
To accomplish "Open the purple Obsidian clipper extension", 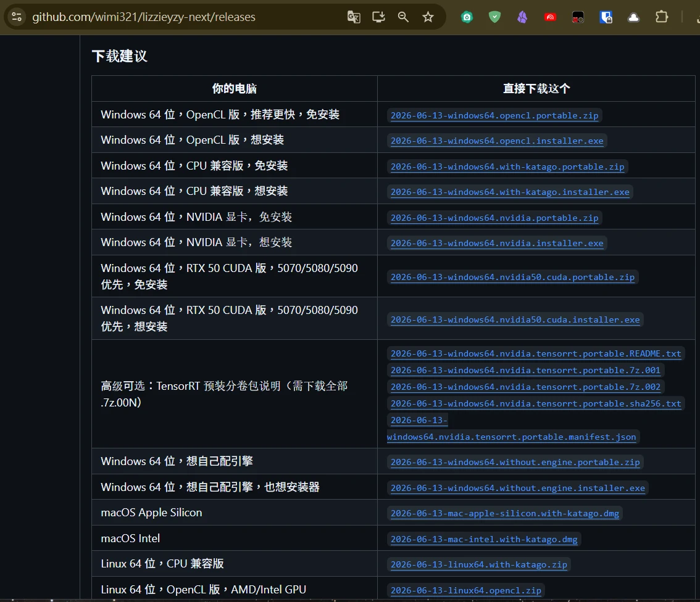I will tap(522, 17).
